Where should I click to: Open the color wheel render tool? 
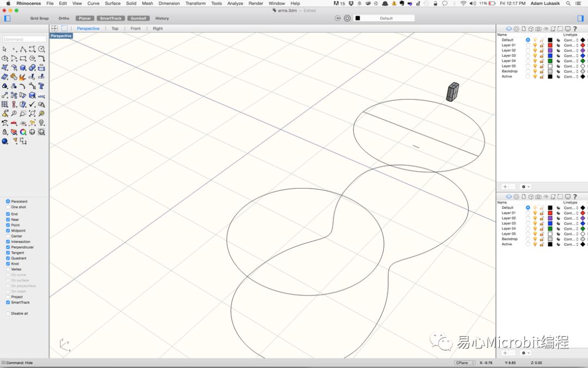(23, 132)
